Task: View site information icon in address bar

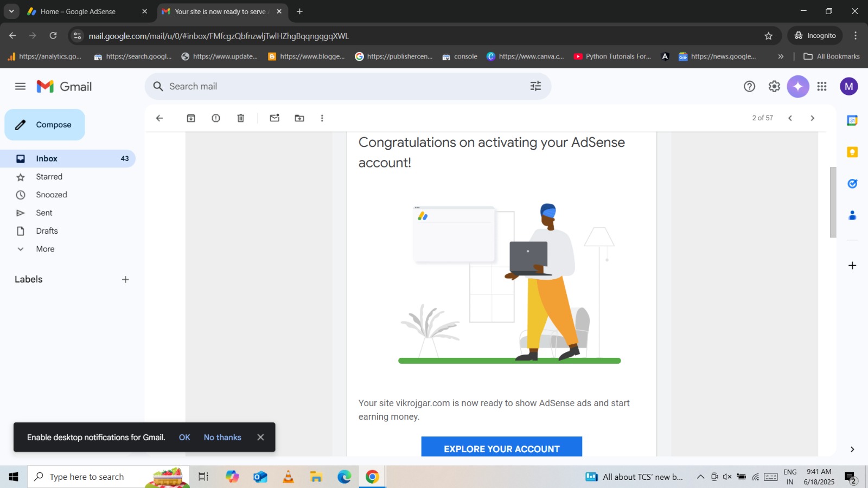Action: point(78,36)
